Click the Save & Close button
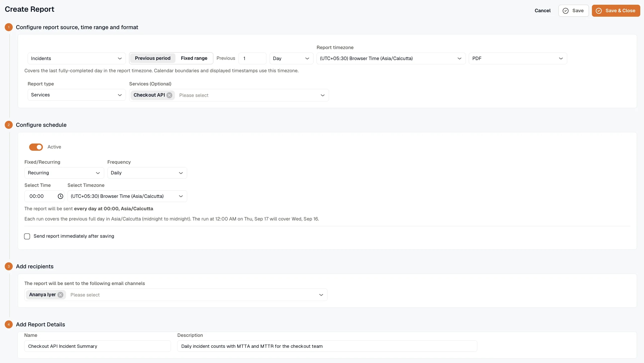This screenshot has width=644, height=363. 616,11
